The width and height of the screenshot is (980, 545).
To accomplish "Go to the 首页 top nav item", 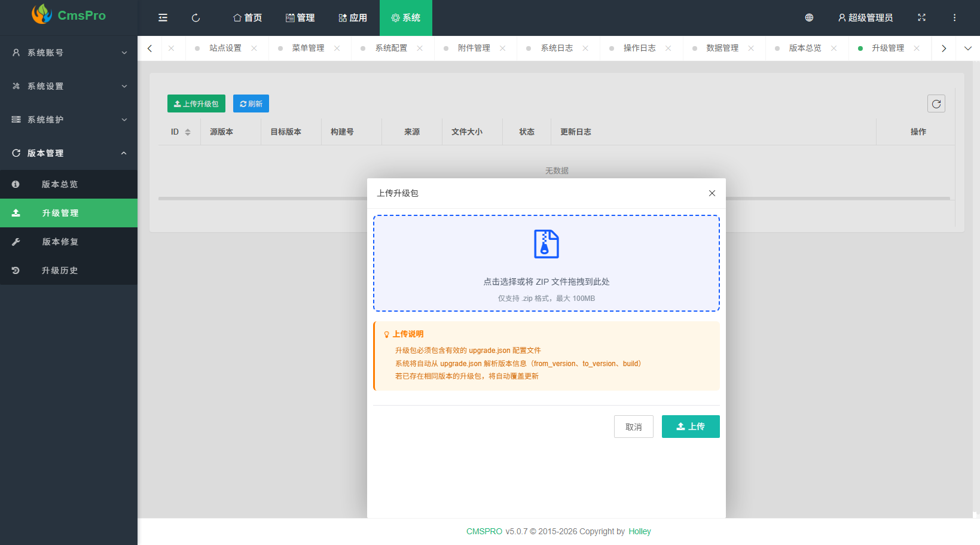I will point(248,18).
